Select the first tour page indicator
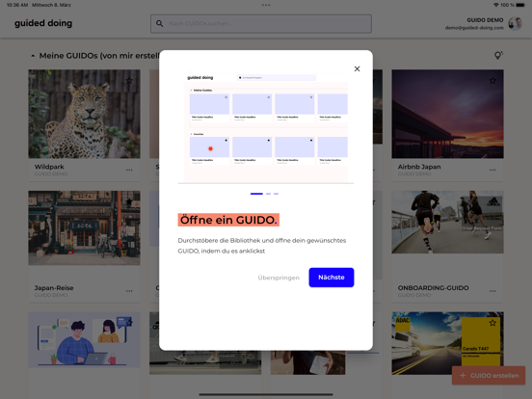532x399 pixels. click(256, 194)
